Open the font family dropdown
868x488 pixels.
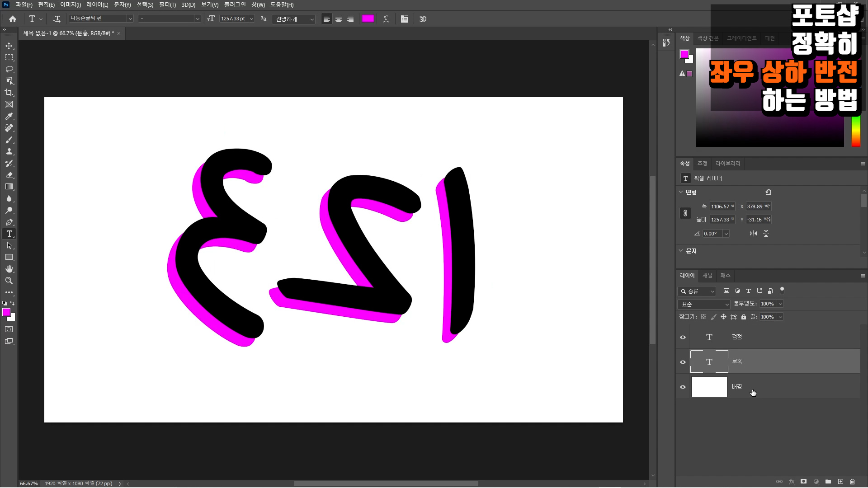(x=130, y=19)
